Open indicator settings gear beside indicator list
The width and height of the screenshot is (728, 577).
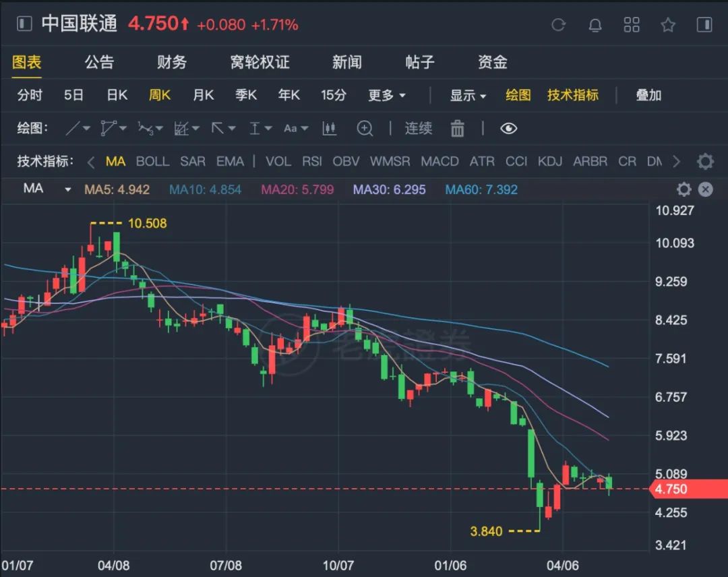[x=705, y=161]
